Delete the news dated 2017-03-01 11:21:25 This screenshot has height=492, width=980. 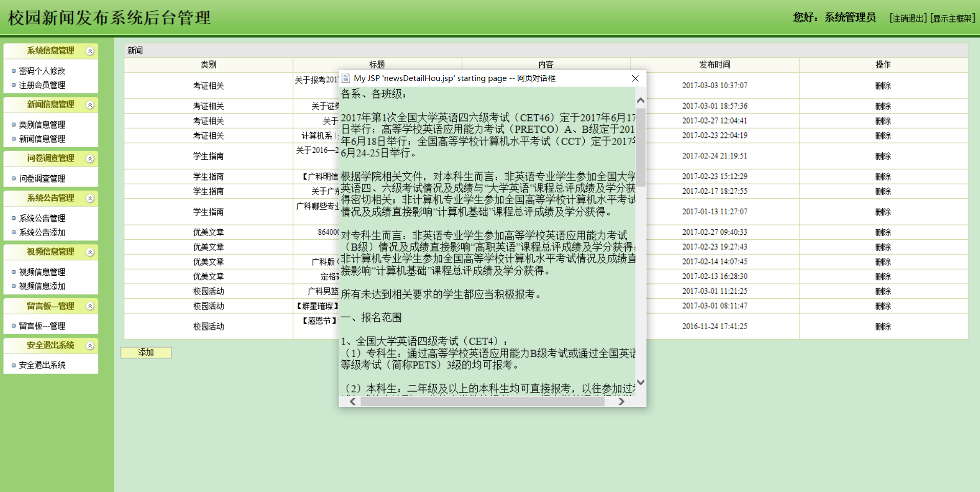883,292
